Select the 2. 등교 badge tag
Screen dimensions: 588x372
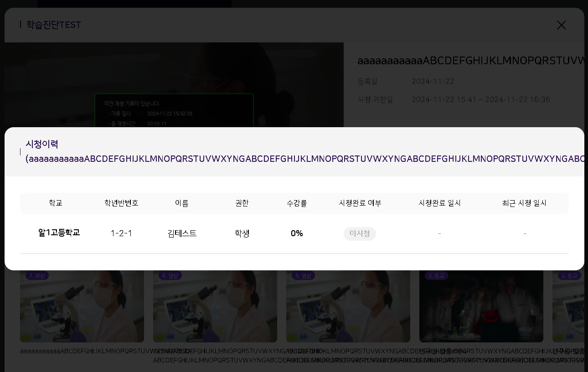[x=569, y=276]
